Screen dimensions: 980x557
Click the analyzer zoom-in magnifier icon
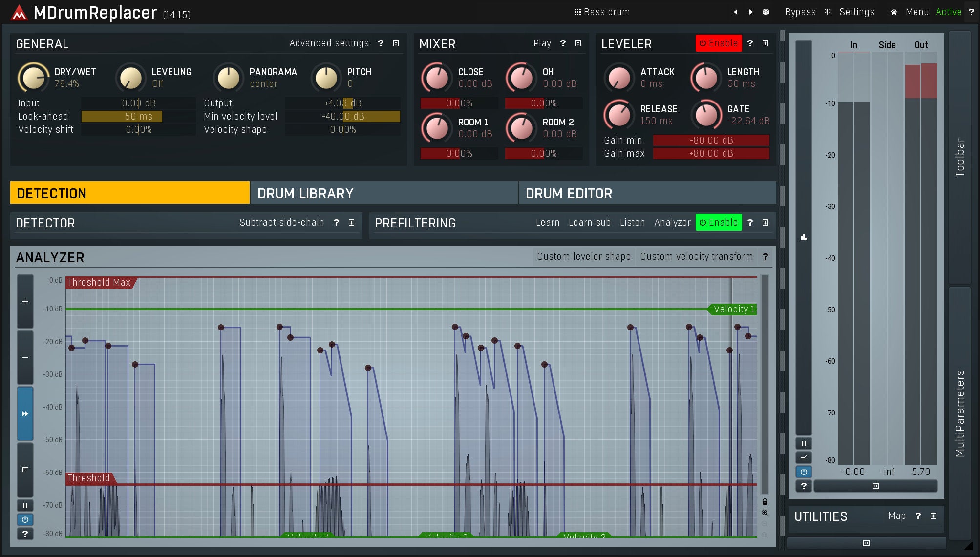coord(765,513)
